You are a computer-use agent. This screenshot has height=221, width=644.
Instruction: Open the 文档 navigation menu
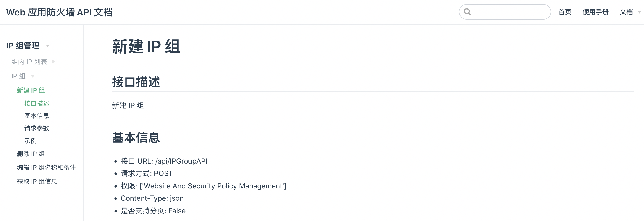(626, 12)
